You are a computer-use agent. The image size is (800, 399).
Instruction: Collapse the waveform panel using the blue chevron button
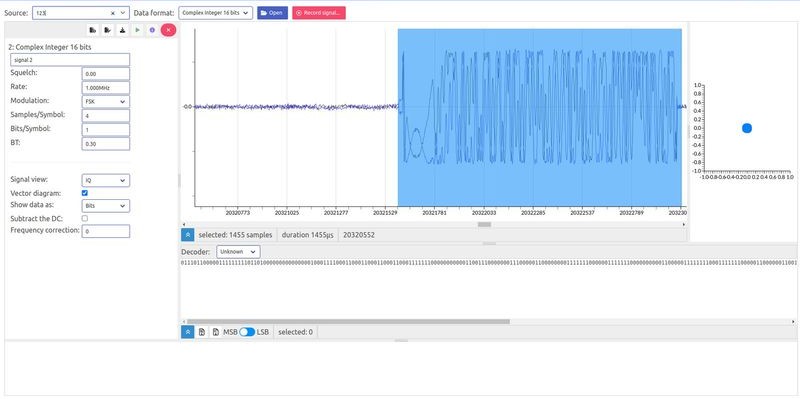[x=188, y=235]
